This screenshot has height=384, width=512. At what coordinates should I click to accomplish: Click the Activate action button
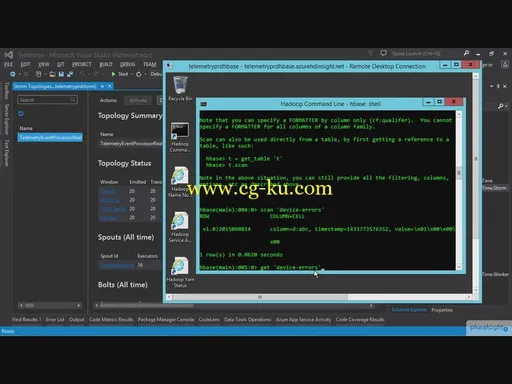[138, 100]
